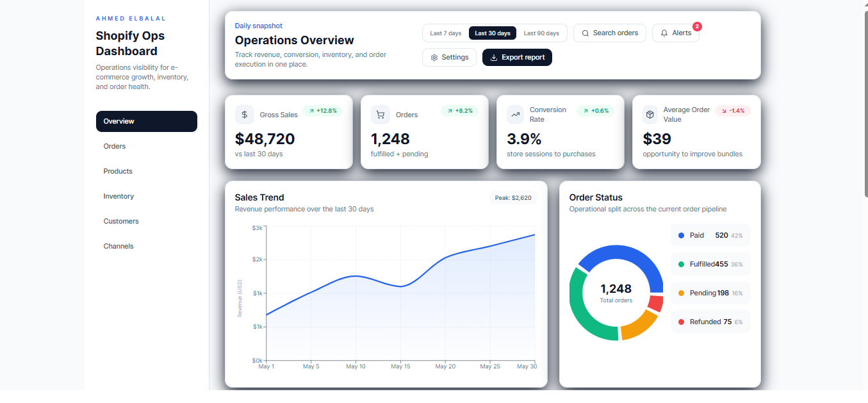Viewport: 868px width, 403px height.
Task: Click the gear icon on Settings button
Action: coord(434,57)
